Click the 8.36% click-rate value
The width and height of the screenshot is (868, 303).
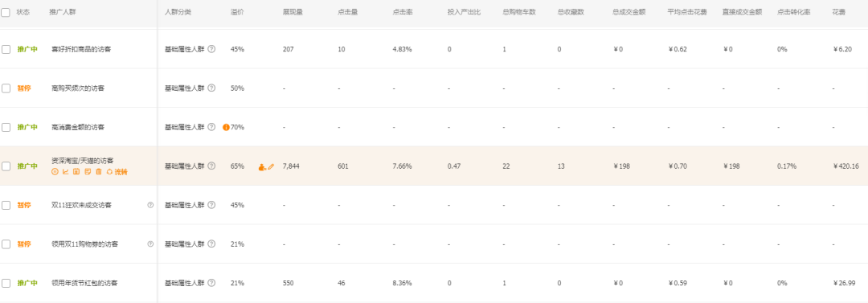point(403,282)
